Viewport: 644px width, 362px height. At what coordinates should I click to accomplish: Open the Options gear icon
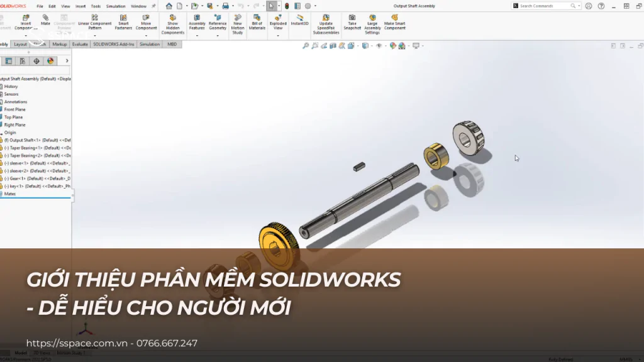click(308, 6)
